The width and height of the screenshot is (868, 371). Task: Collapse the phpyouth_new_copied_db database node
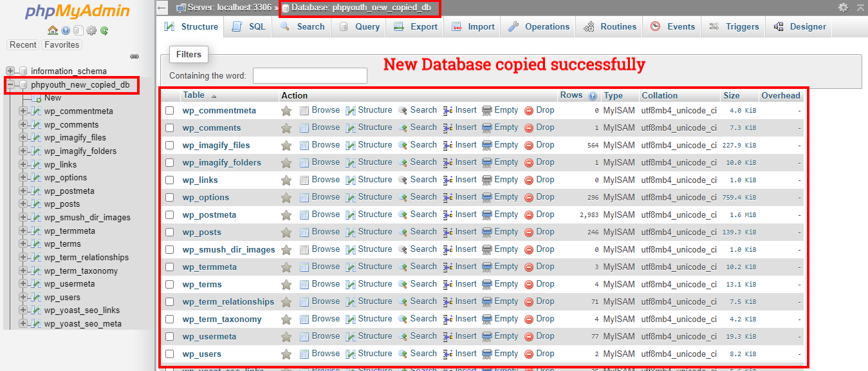coord(10,85)
